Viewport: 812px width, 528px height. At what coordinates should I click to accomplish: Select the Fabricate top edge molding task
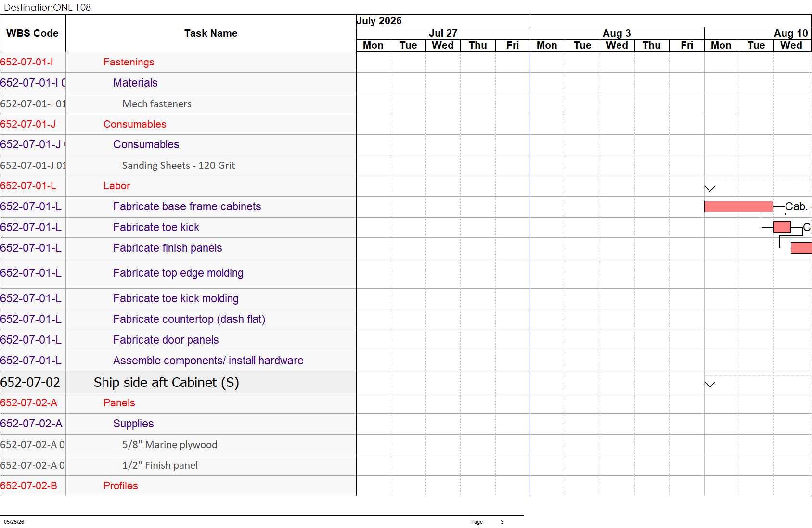[x=178, y=273]
